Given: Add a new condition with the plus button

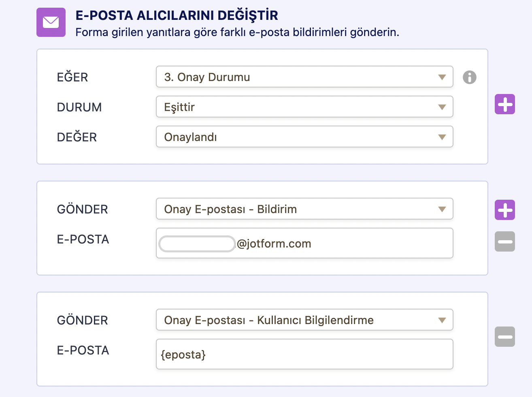Looking at the screenshot, I should [504, 105].
